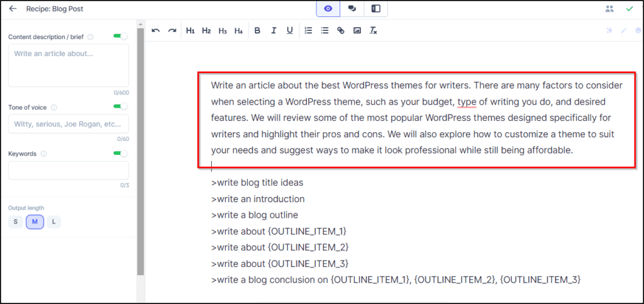Apply Heading 1 style
This screenshot has height=304, width=644.
(x=190, y=30)
